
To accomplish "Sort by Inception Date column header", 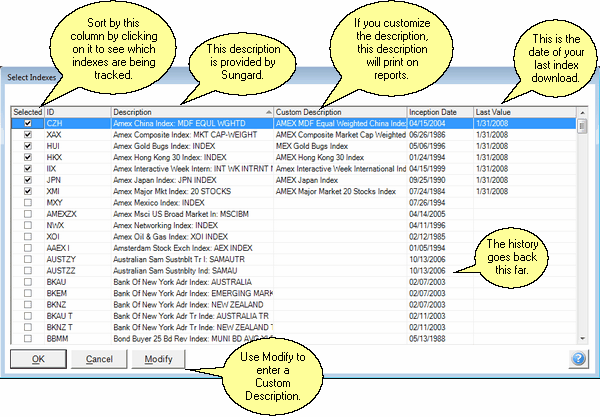I will (x=438, y=110).
